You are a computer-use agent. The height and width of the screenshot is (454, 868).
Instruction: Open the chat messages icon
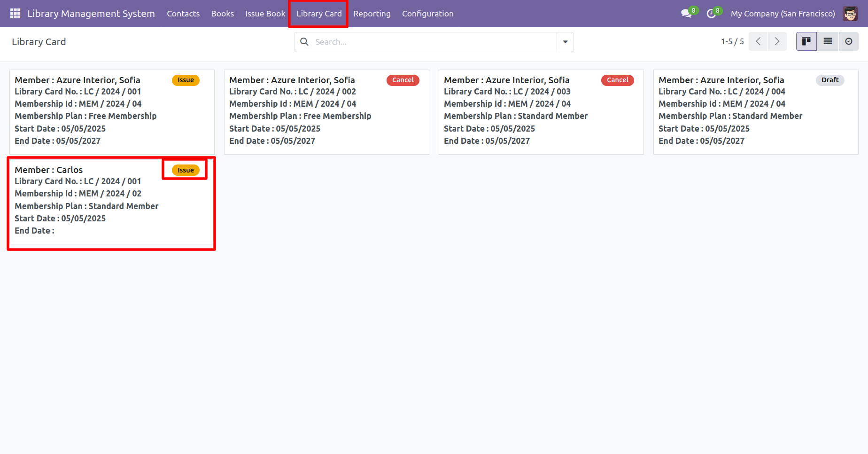coord(686,14)
